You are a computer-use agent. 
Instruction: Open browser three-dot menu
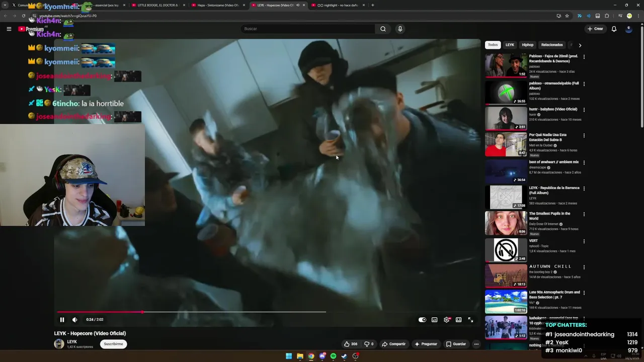638,16
